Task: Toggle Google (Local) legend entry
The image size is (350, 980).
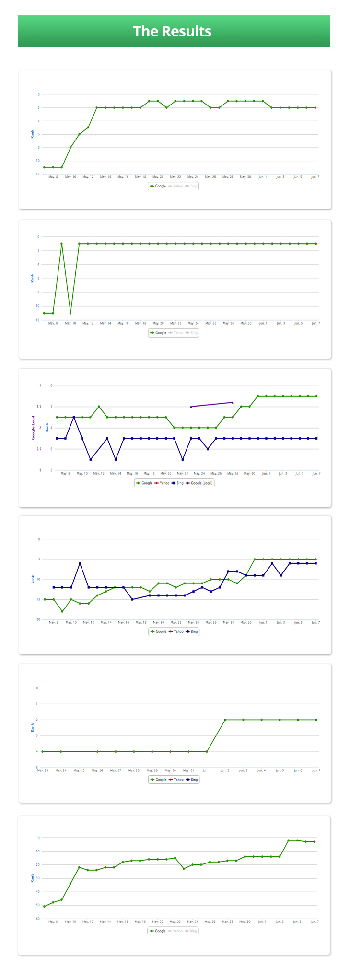Action: (x=198, y=483)
